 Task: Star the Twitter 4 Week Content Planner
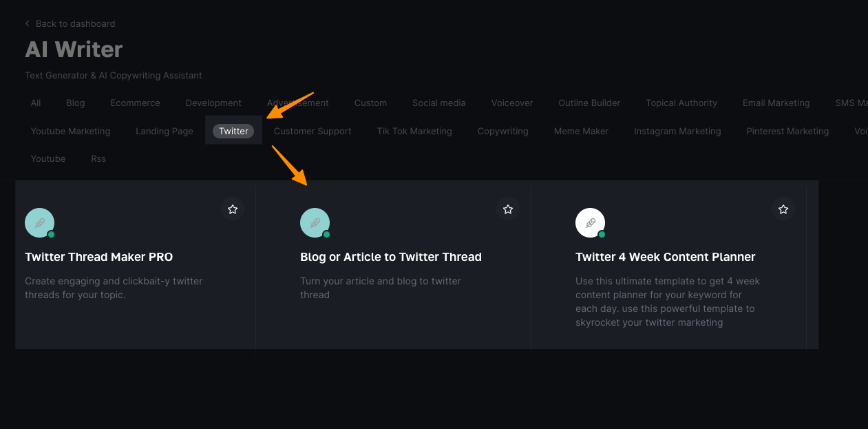(x=783, y=209)
